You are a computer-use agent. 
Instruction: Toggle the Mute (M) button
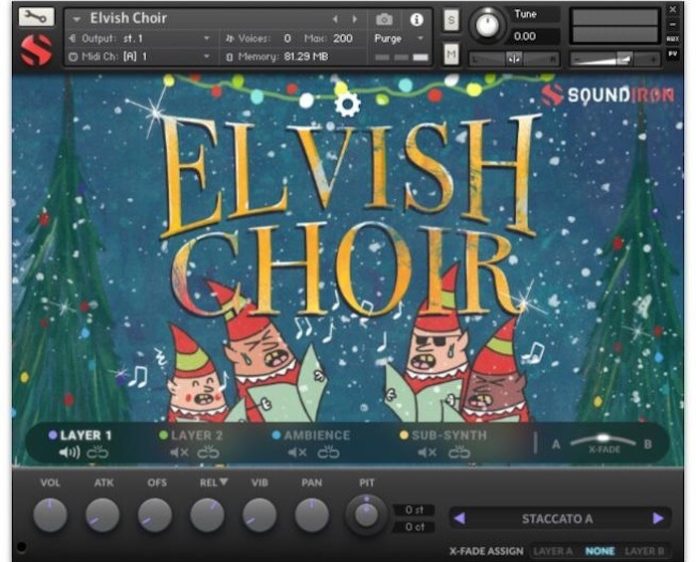tap(451, 55)
